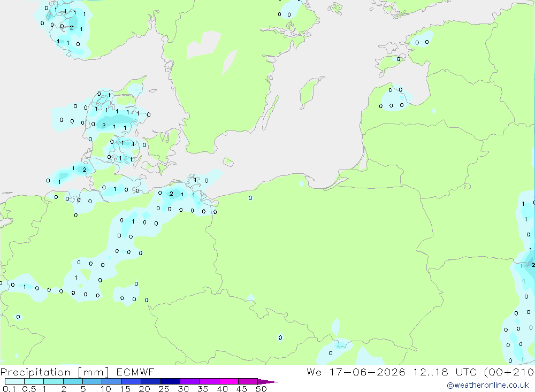Screen dimensions: 535x392
Task: Open the weatheronline.co.uk copyright link
Action: 488,385
